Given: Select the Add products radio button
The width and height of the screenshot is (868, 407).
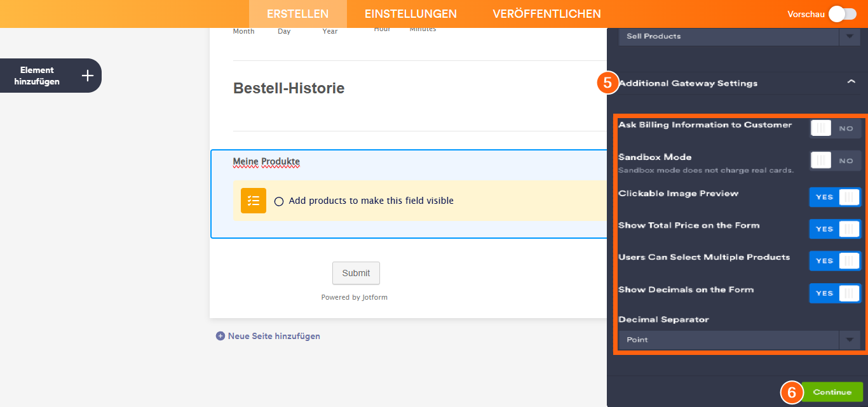Looking at the screenshot, I should (279, 200).
